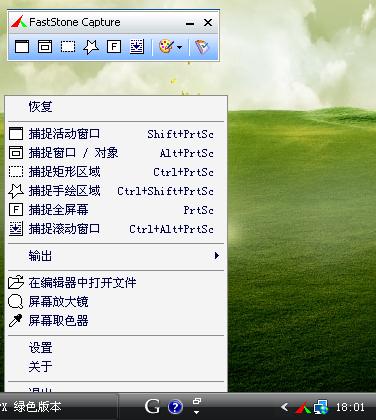Viewport: 376px width, 420px height.
Task: Click the FastStone Capture logo in title bar
Action: (x=19, y=22)
